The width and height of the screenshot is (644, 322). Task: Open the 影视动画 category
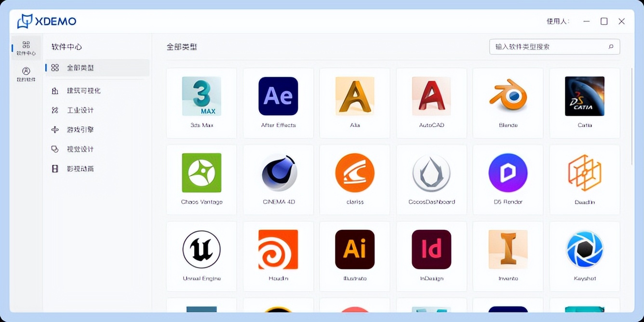click(97, 169)
